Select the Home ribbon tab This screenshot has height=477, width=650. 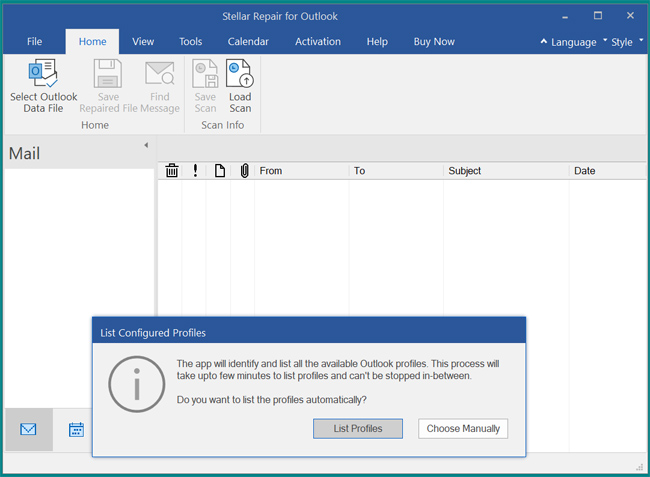[92, 41]
